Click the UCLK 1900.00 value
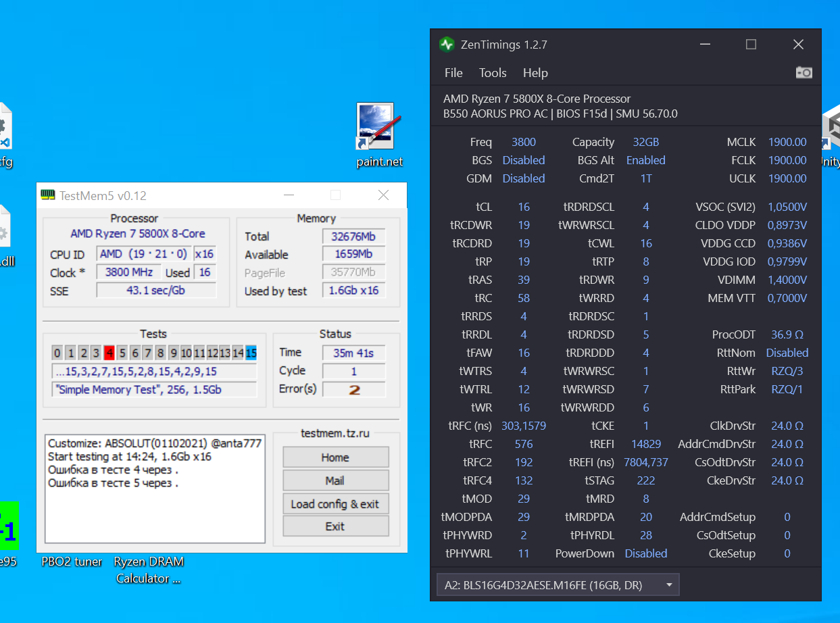Screen dimensions: 840x623 (787, 178)
